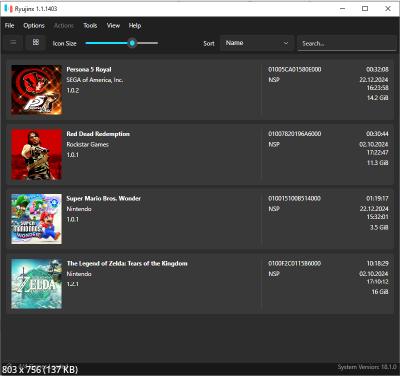
Task: Expand the sort dropdown chevron arrow
Action: click(x=286, y=43)
